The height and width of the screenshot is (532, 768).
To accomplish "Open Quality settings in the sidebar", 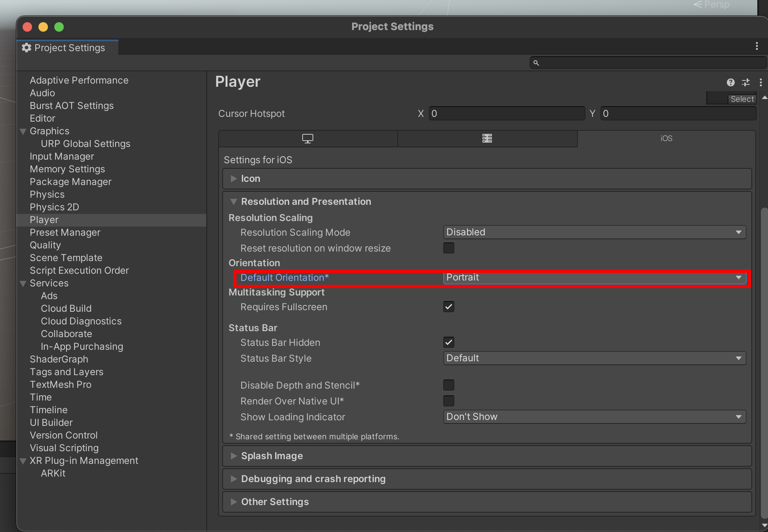I will pos(45,245).
